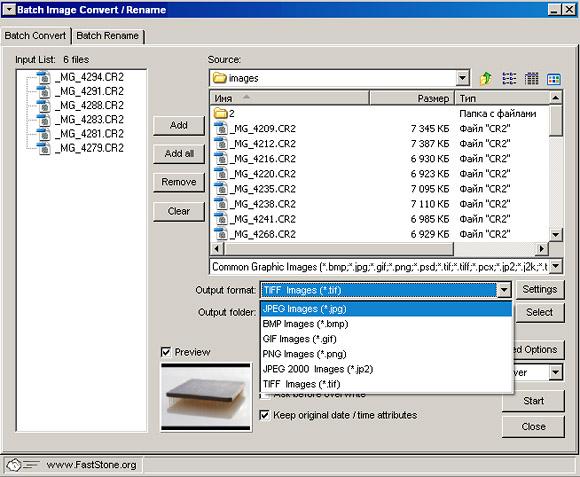This screenshot has width=580, height=477.
Task: Click source list scroll down arrow
Action: (x=556, y=234)
